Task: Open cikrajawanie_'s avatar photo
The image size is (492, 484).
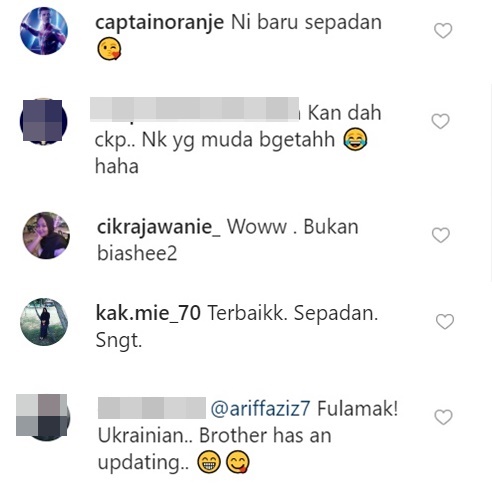Action: pyautogui.click(x=46, y=235)
